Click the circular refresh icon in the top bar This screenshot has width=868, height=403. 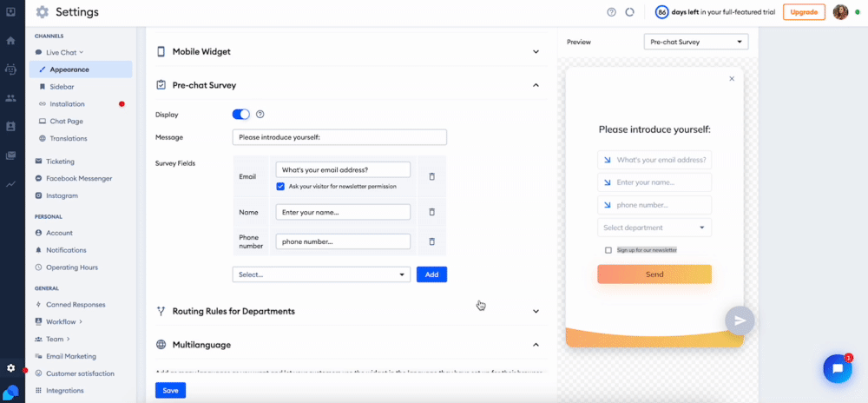(629, 12)
